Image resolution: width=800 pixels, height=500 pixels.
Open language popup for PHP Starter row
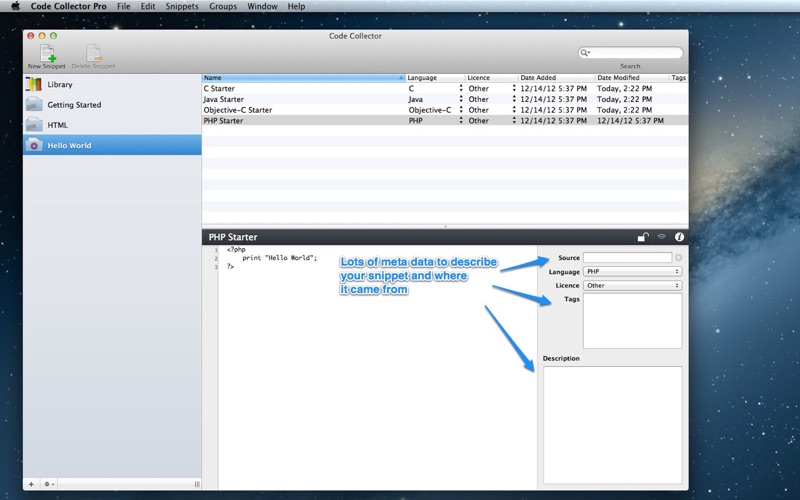[461, 120]
